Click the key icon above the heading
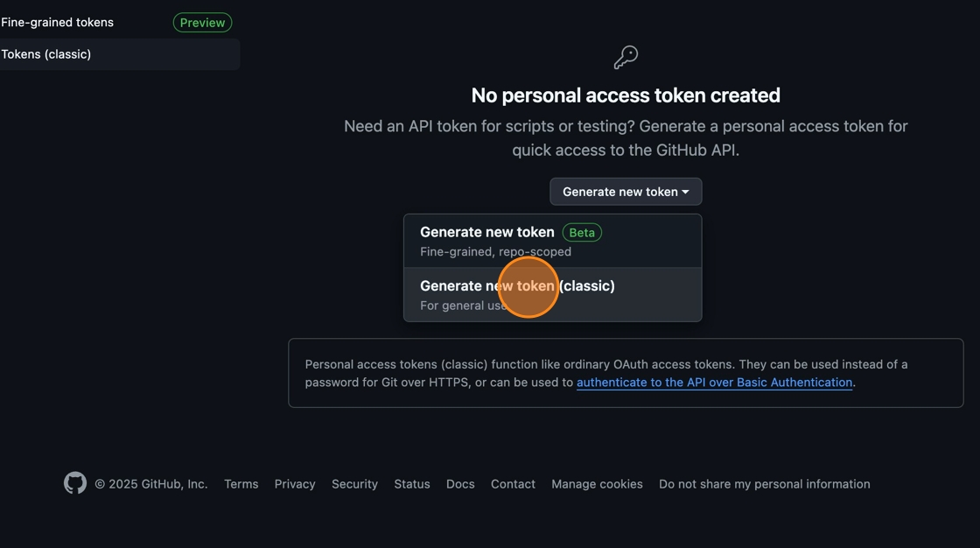The height and width of the screenshot is (548, 980). point(626,58)
